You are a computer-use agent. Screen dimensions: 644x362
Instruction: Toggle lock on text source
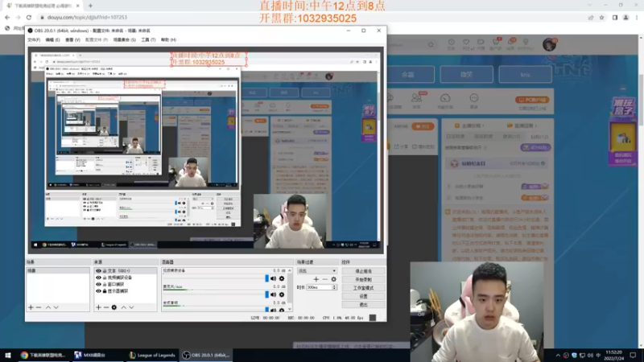coord(105,271)
